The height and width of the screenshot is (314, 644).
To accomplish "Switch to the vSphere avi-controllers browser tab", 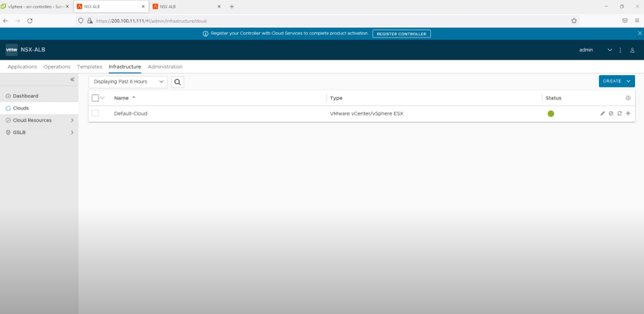I will pos(36,7).
